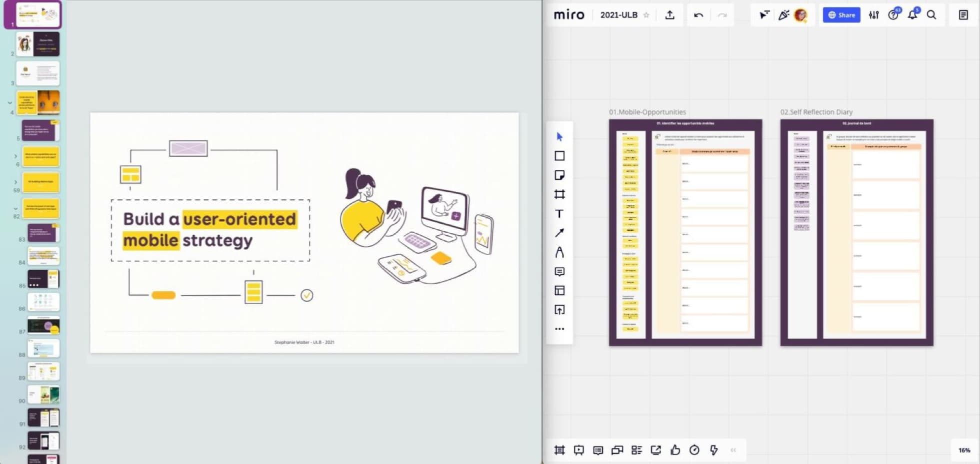Collapse slide group 4 in navigator
This screenshot has width=980, height=464.
pyautogui.click(x=10, y=103)
